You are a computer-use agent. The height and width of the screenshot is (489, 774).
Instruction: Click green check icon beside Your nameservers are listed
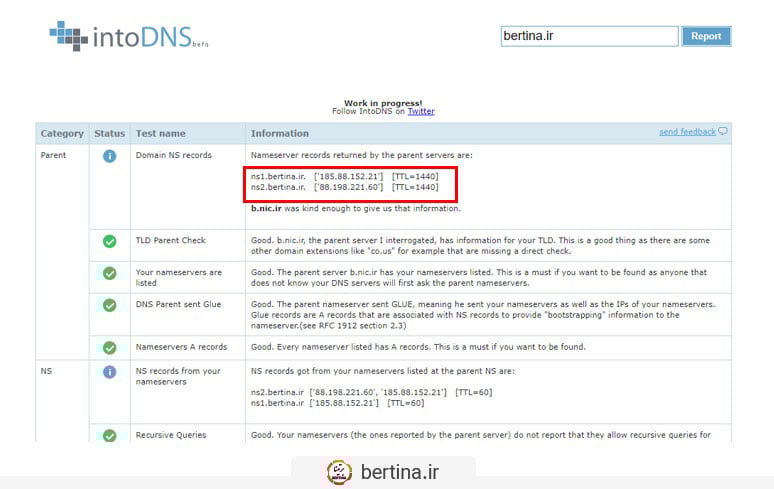[110, 273]
